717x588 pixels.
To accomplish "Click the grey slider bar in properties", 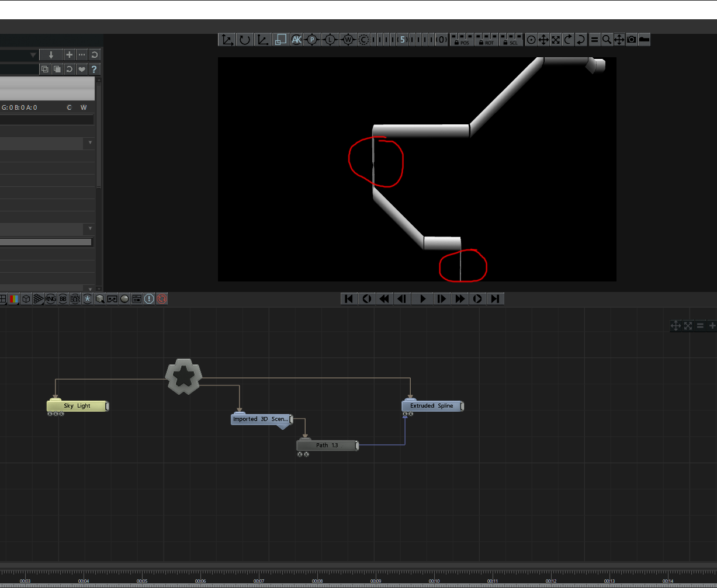I will click(46, 242).
